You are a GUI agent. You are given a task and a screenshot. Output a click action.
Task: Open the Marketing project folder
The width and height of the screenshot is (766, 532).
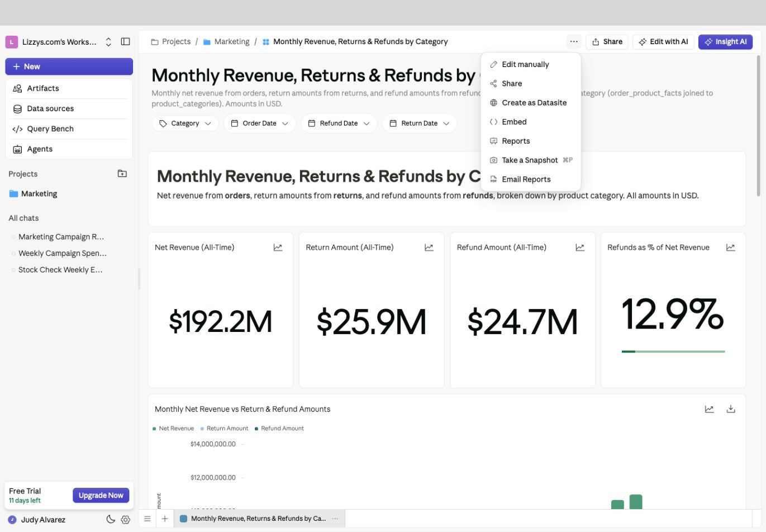(x=34, y=194)
